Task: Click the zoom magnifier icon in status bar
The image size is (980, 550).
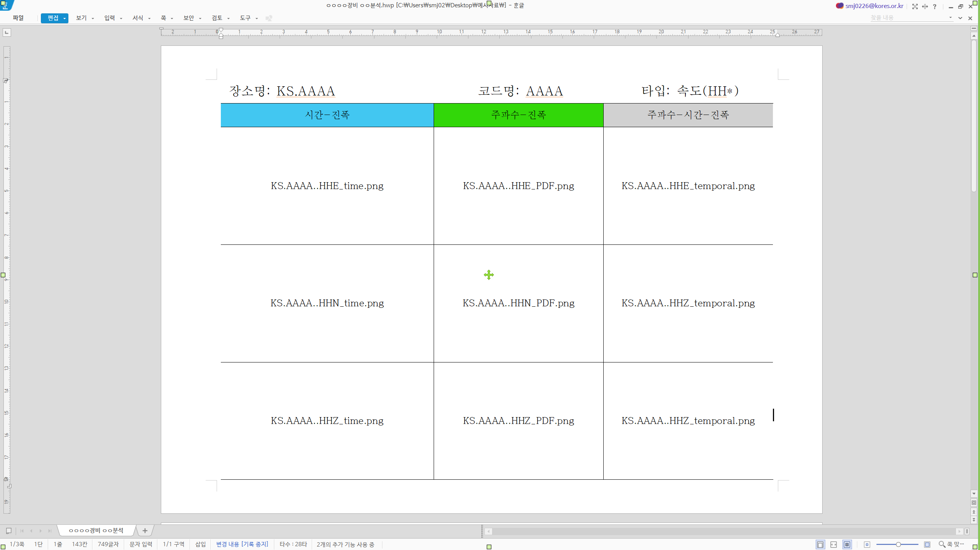Action: point(942,544)
